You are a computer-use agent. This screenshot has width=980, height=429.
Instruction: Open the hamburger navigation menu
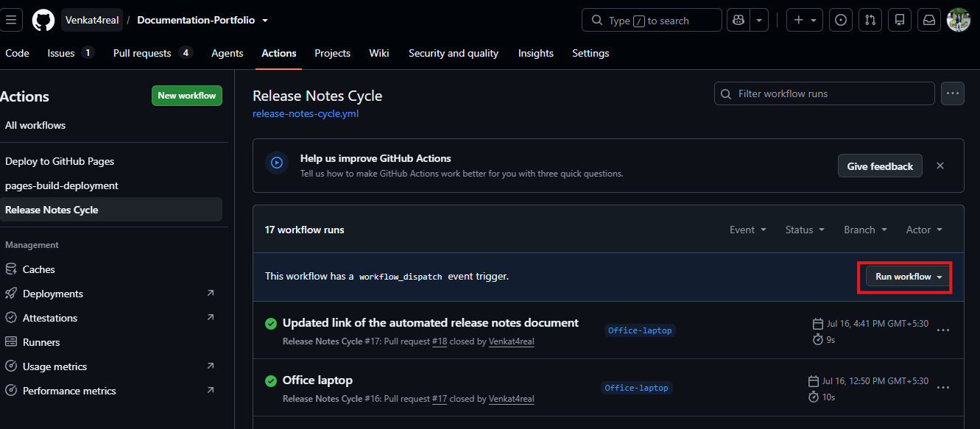pyautogui.click(x=10, y=20)
